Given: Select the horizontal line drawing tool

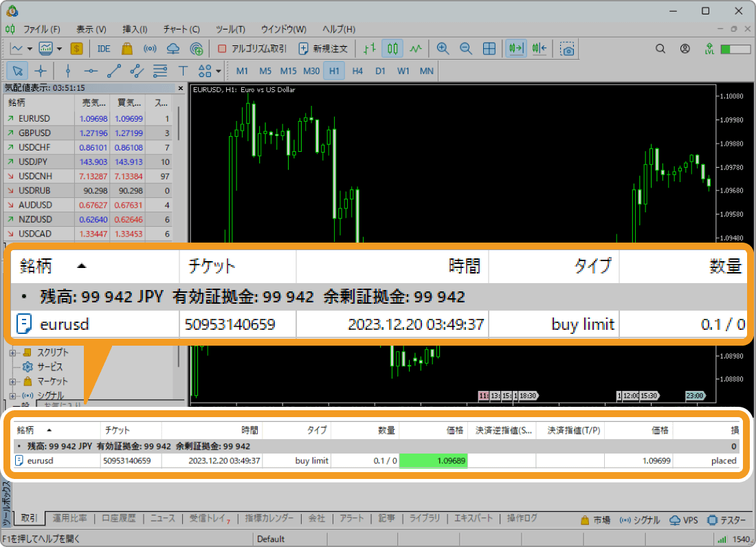Looking at the screenshot, I should point(91,71).
